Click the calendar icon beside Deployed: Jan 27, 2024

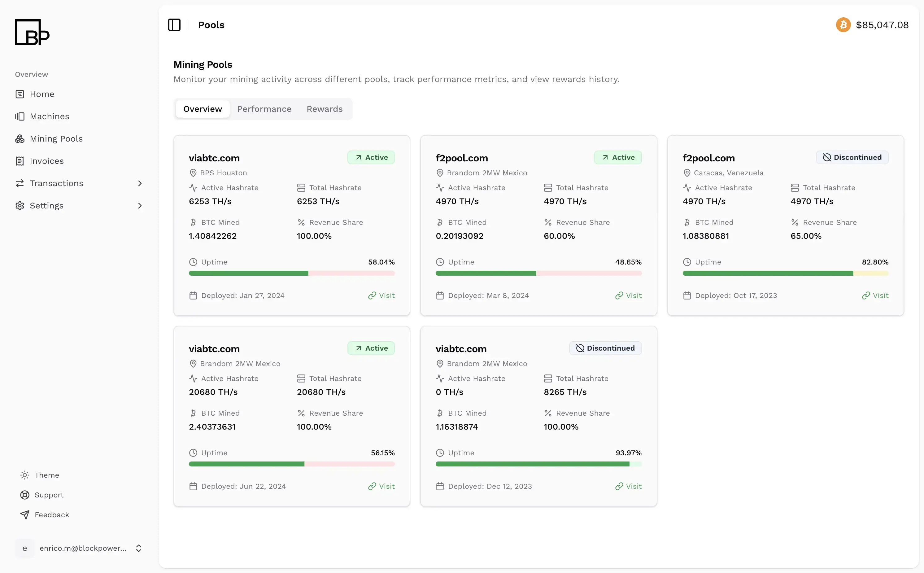point(193,295)
